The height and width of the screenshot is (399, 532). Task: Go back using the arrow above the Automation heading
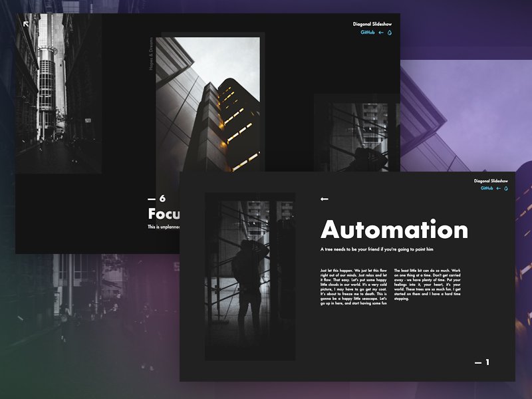pyautogui.click(x=325, y=199)
